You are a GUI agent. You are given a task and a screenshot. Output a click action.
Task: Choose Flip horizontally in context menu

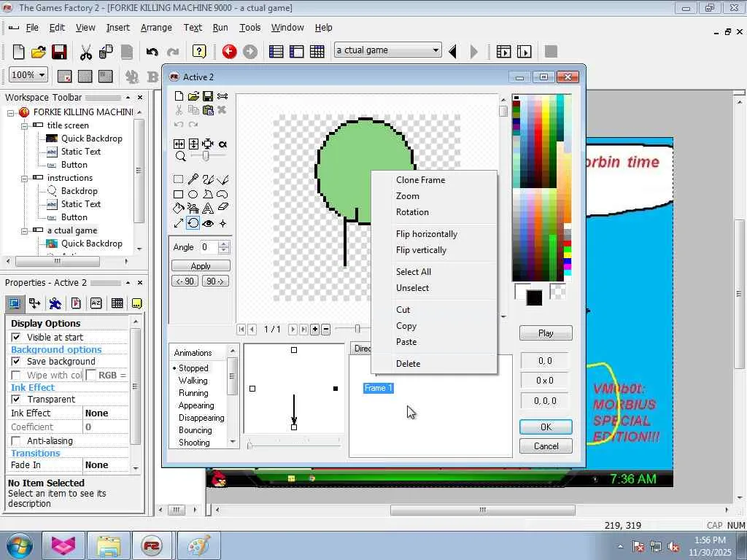[x=426, y=234]
